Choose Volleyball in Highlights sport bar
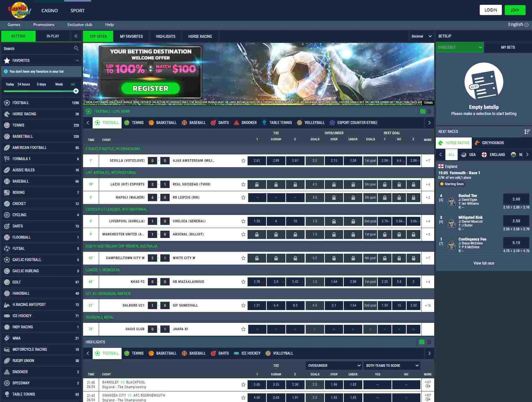Image resolution: width=532 pixels, height=402 pixels. tap(279, 353)
